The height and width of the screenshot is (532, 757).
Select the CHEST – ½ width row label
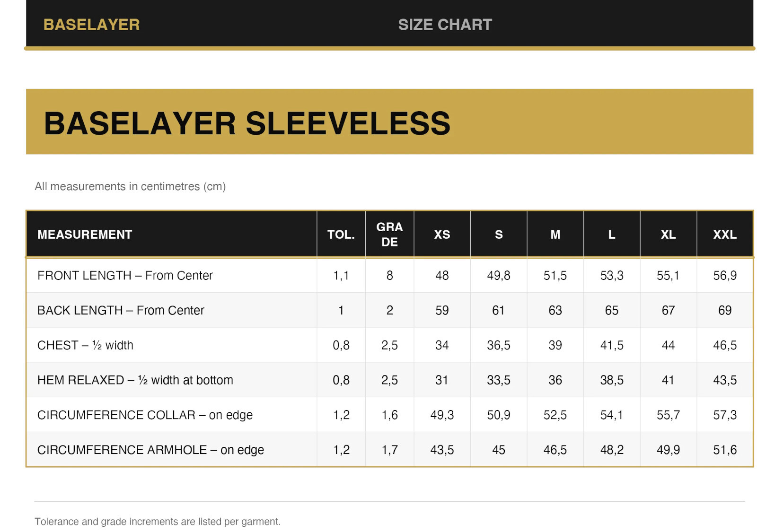click(x=85, y=346)
